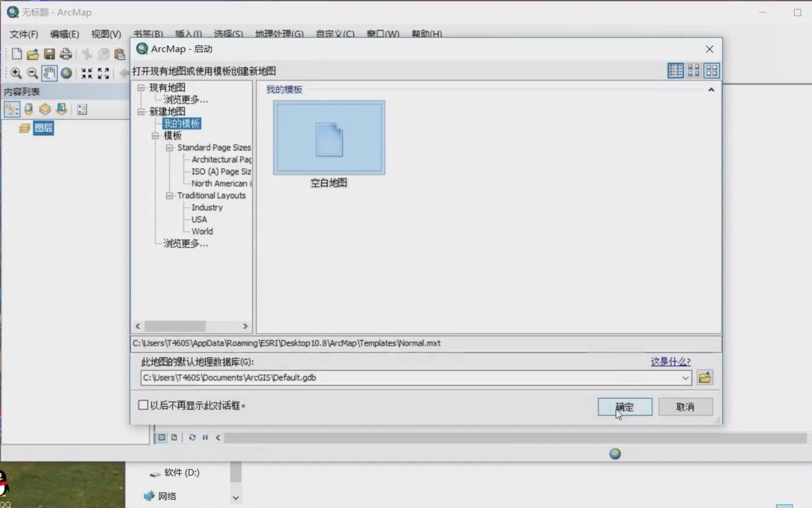Select the Pan hand tool
This screenshot has width=812, height=508.
[49, 73]
